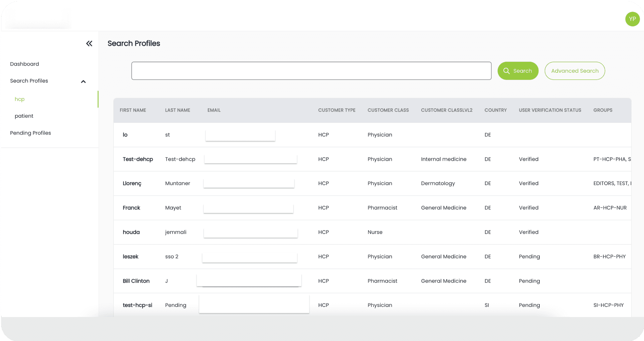Select last name sso 2
644x341 pixels.
click(172, 257)
